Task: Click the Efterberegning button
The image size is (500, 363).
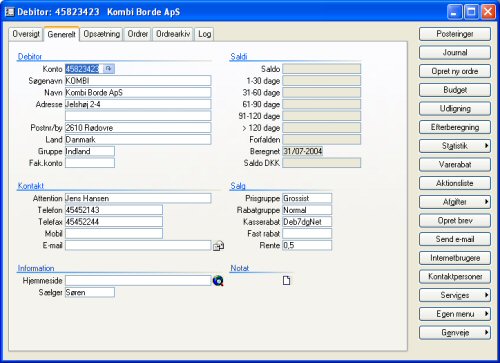Action: [x=455, y=127]
